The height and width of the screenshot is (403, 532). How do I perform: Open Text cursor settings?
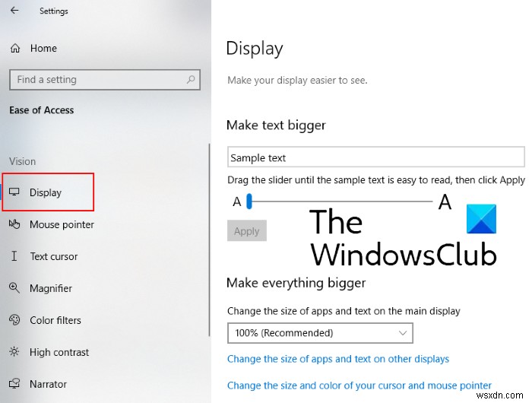pyautogui.click(x=54, y=256)
